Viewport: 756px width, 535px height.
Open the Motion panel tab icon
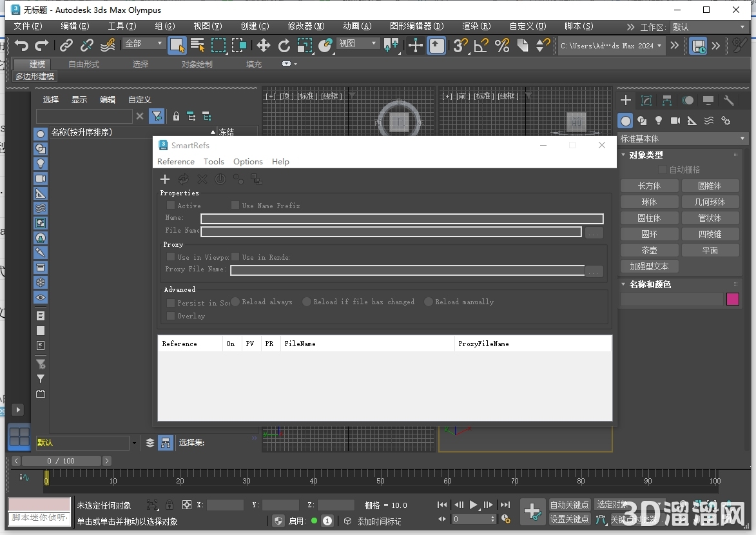[x=688, y=100]
